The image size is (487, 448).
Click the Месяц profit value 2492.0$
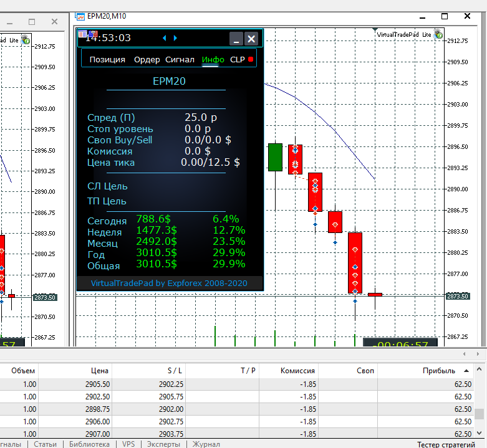pyautogui.click(x=157, y=241)
